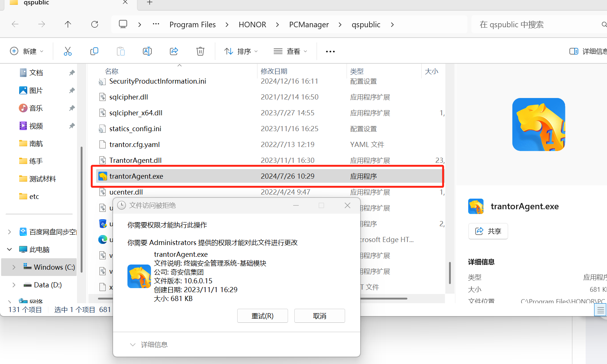
Task: Click the Program Files breadcrumb segment
Action: 192,25
